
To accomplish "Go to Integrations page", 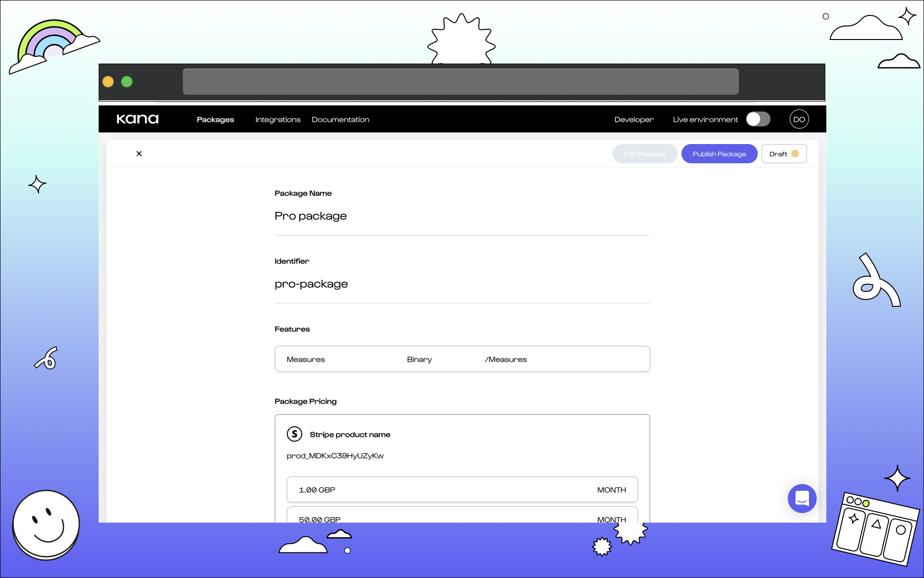I will [278, 119].
